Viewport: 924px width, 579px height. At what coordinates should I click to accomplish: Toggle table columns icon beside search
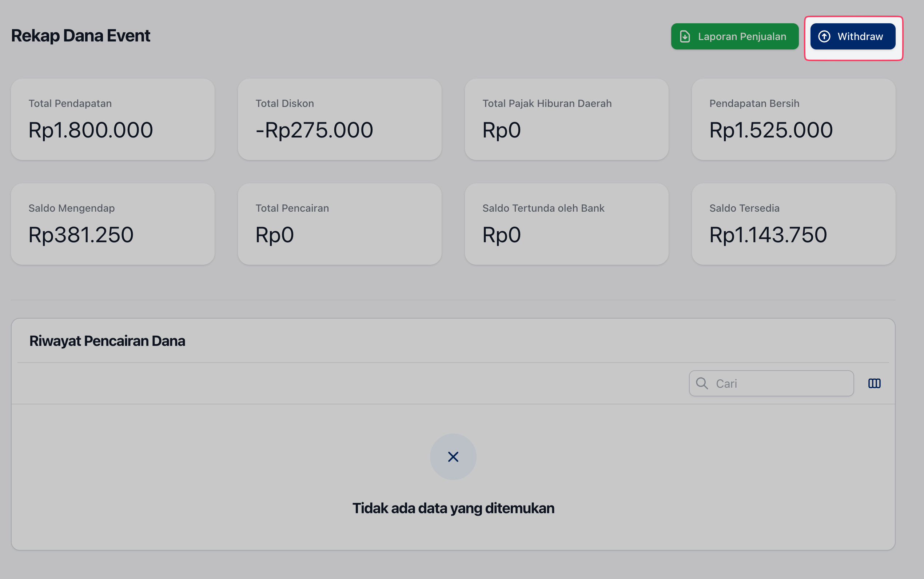pos(874,383)
